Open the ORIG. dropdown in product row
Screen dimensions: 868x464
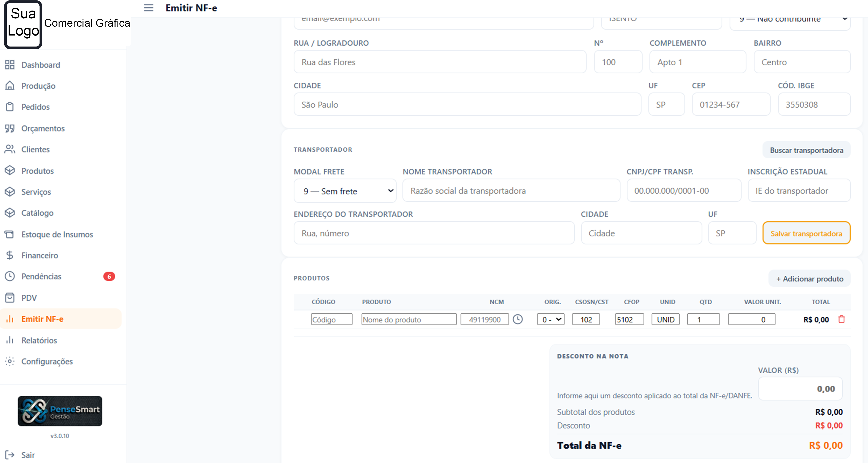551,319
